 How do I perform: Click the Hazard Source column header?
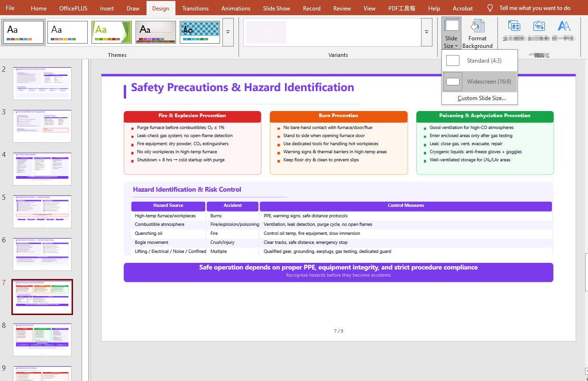click(x=168, y=206)
